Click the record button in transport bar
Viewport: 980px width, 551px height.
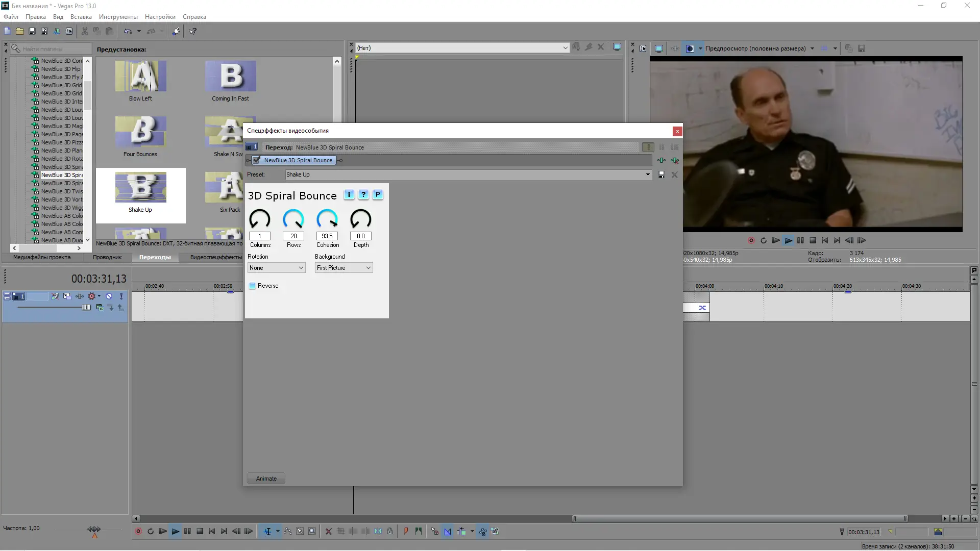point(138,531)
